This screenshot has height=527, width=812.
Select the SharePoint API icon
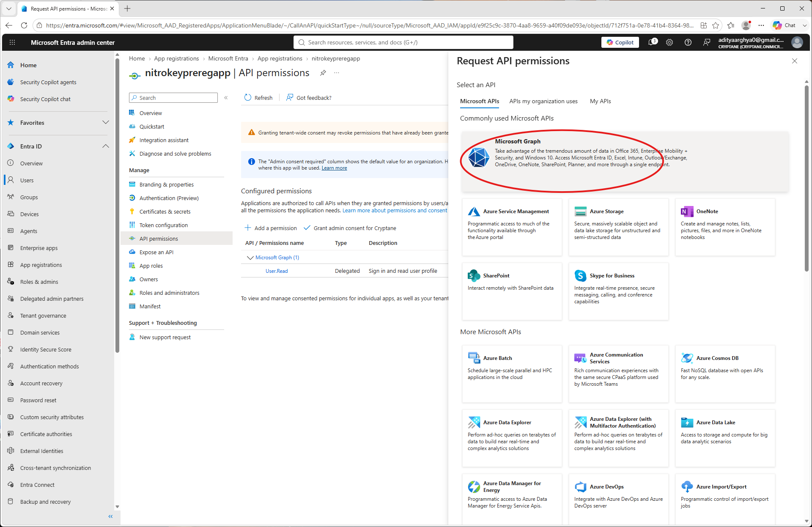pos(474,276)
